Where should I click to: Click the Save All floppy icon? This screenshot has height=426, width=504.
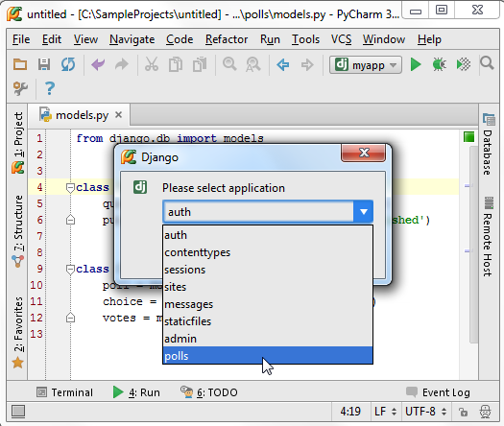tap(44, 64)
